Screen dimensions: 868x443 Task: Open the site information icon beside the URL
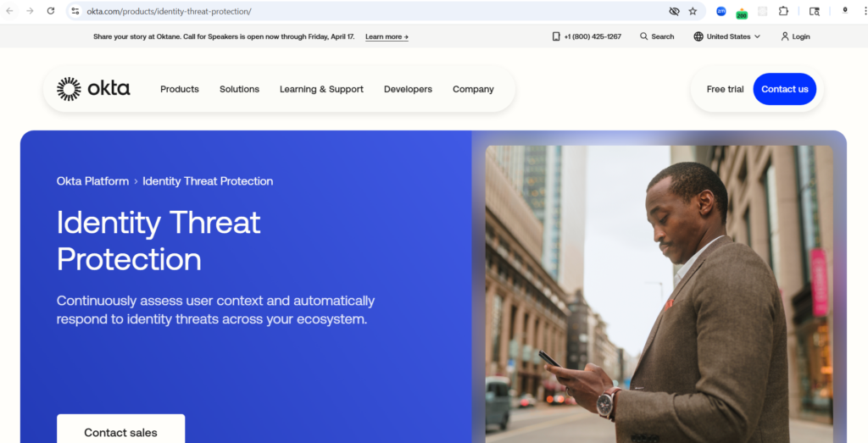click(75, 11)
